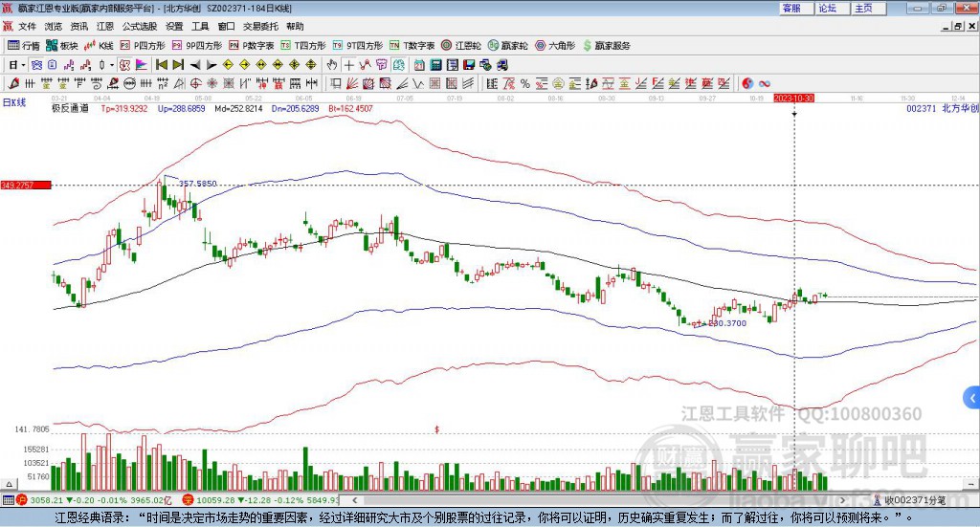Open the calculator tool icon
Image resolution: width=980 pixels, height=527 pixels.
pyautogui.click(x=436, y=65)
